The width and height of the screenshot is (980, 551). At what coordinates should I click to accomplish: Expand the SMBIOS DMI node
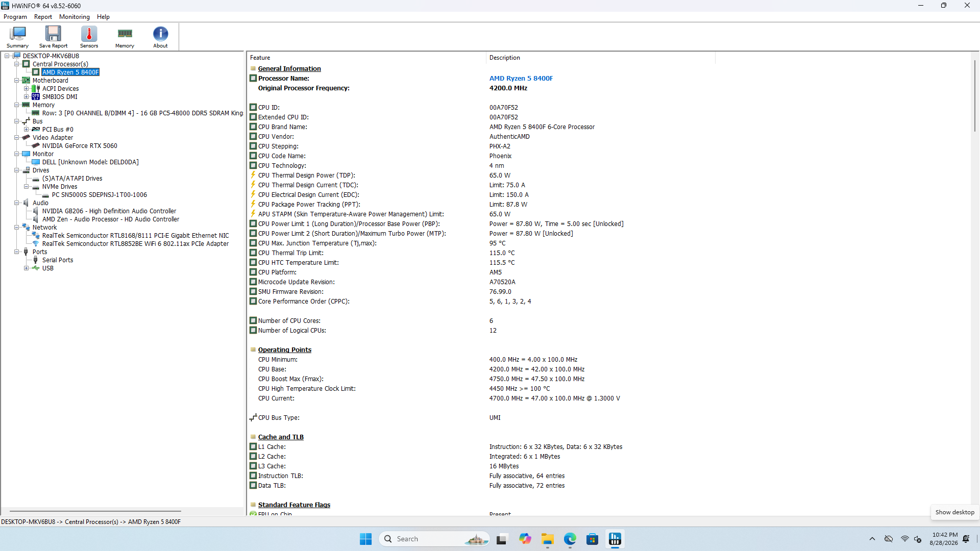click(27, 96)
